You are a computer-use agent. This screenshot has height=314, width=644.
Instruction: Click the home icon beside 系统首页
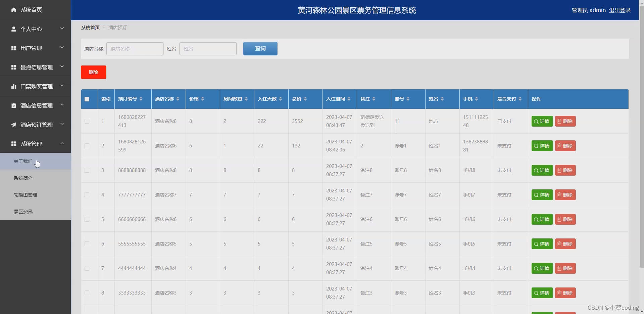14,10
